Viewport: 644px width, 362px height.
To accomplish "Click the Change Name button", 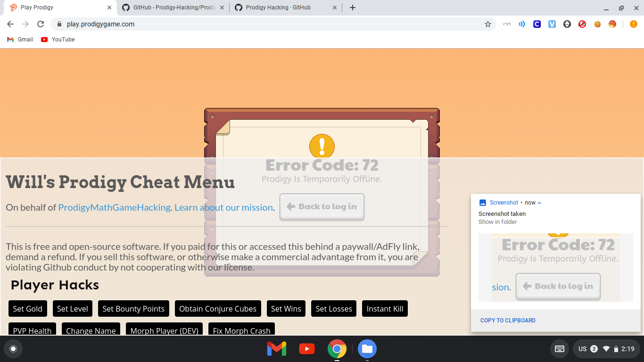I will pyautogui.click(x=91, y=329).
